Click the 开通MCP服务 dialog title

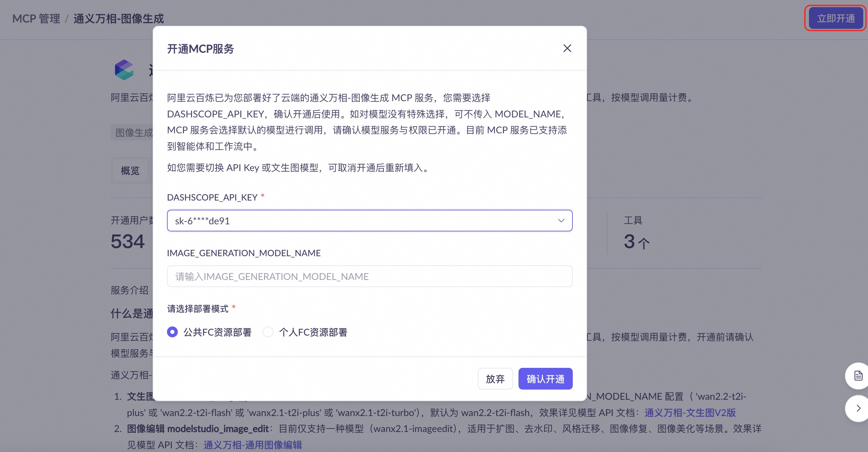[200, 49]
